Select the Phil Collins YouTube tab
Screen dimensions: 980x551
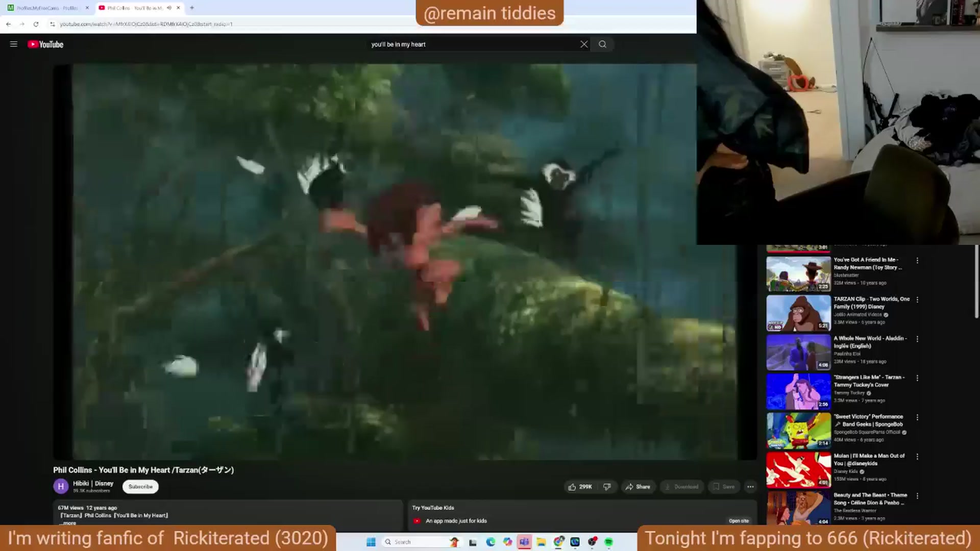134,8
